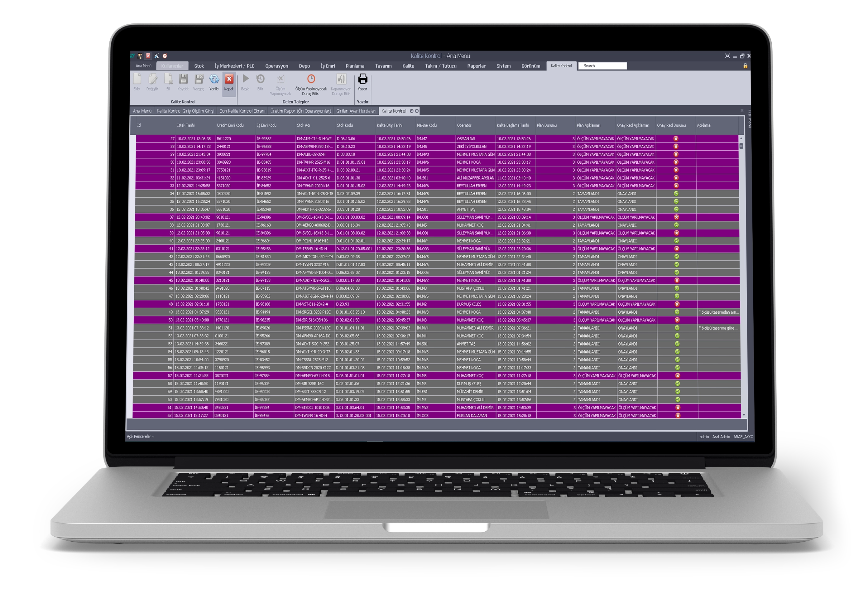Click red X status icon in row 27
The width and height of the screenshot is (868, 589).
click(x=676, y=139)
